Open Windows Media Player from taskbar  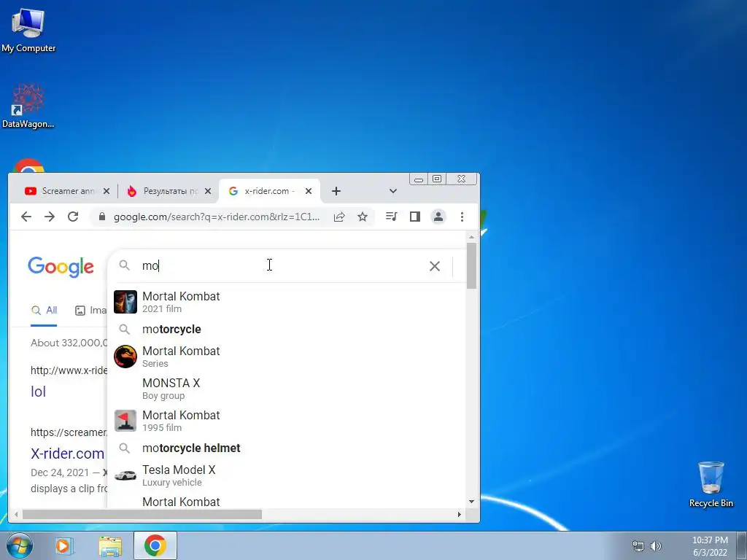pos(64,545)
